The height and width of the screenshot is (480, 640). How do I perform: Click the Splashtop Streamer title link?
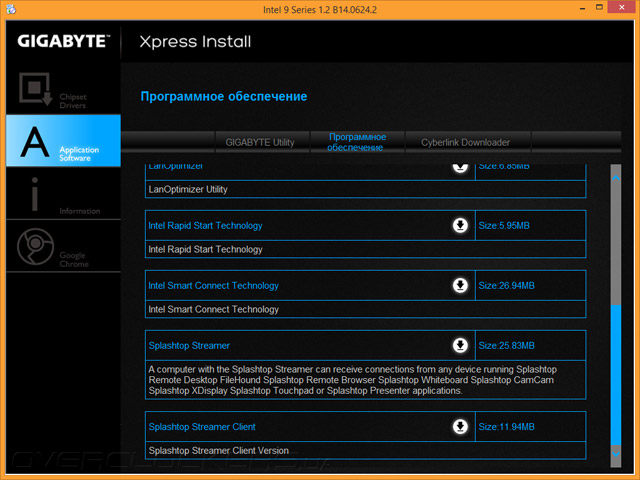pos(189,346)
